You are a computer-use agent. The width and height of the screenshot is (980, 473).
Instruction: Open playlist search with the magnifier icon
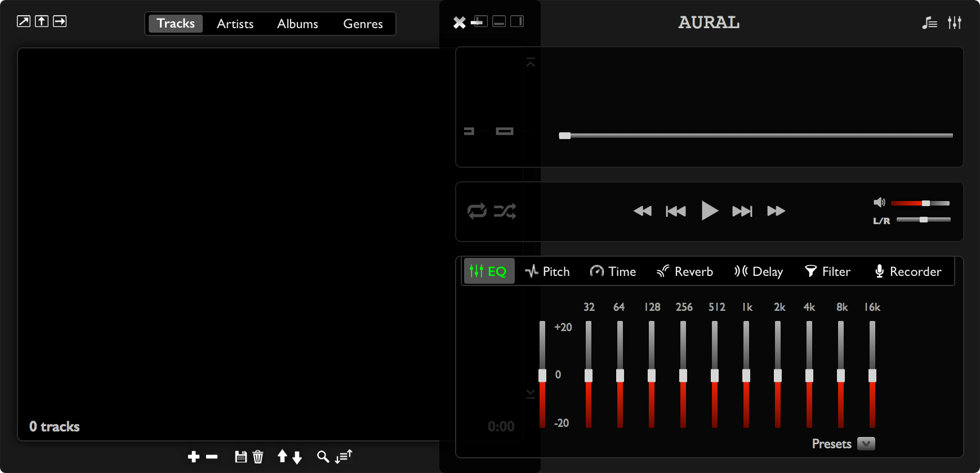coord(323,457)
